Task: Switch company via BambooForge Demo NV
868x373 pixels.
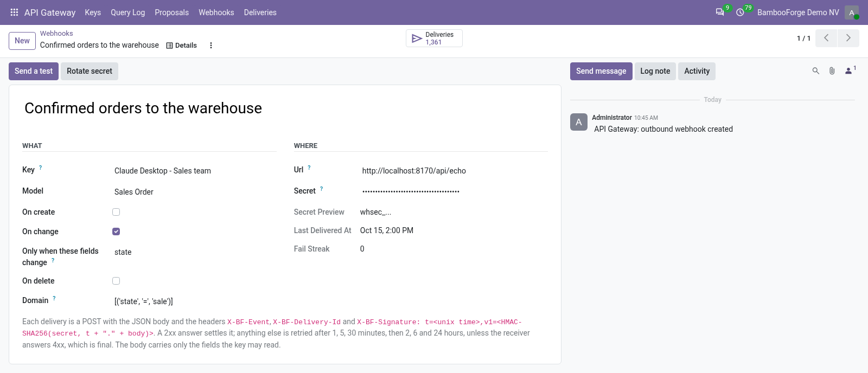Action: tap(798, 12)
